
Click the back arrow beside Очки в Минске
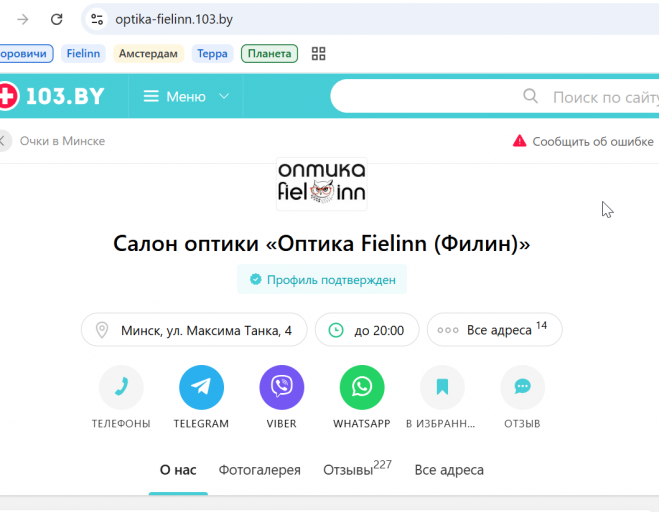pos(3,141)
